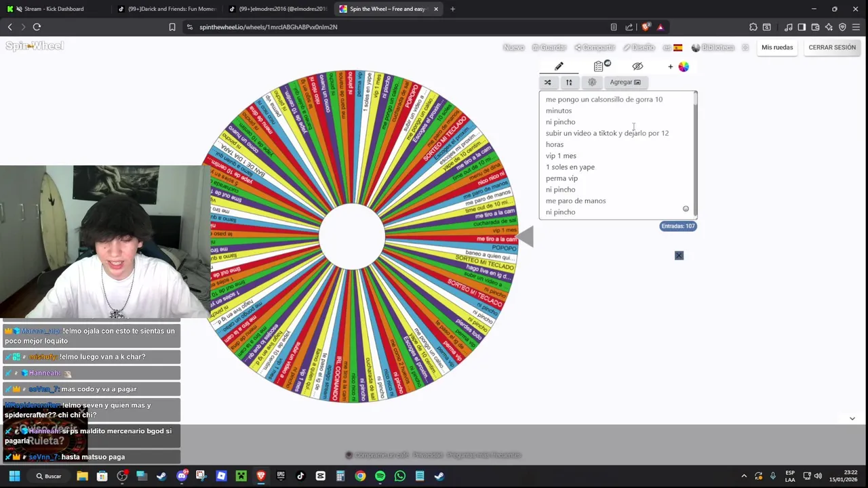
Task: Open the volume control in tray
Action: (x=818, y=476)
